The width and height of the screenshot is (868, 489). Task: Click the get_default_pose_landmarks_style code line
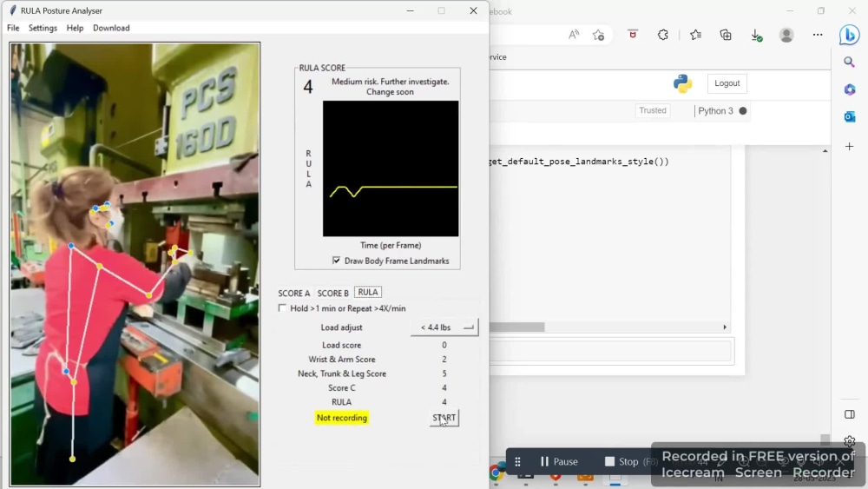click(579, 162)
